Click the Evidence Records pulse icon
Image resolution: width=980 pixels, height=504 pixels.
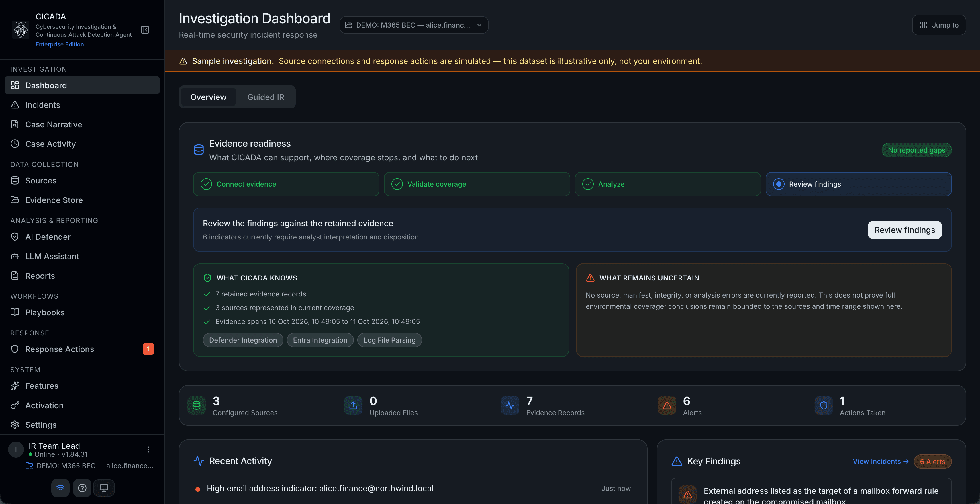(510, 405)
